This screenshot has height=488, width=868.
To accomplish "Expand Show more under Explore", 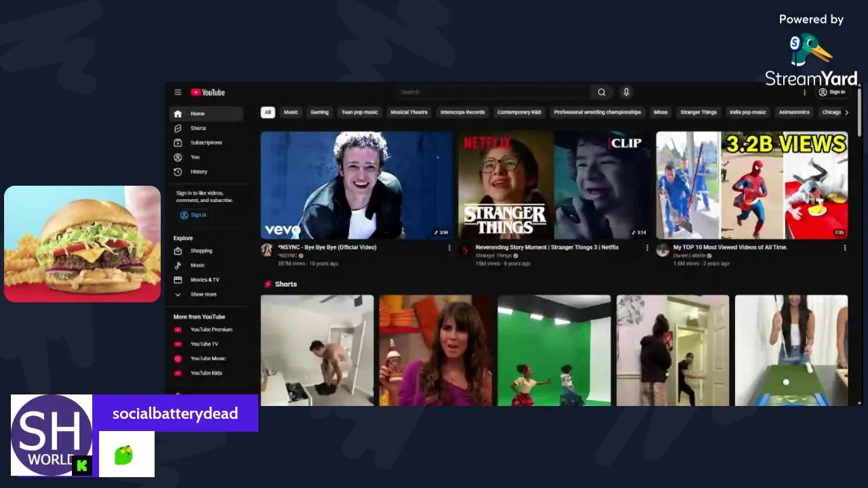I will tap(206, 295).
